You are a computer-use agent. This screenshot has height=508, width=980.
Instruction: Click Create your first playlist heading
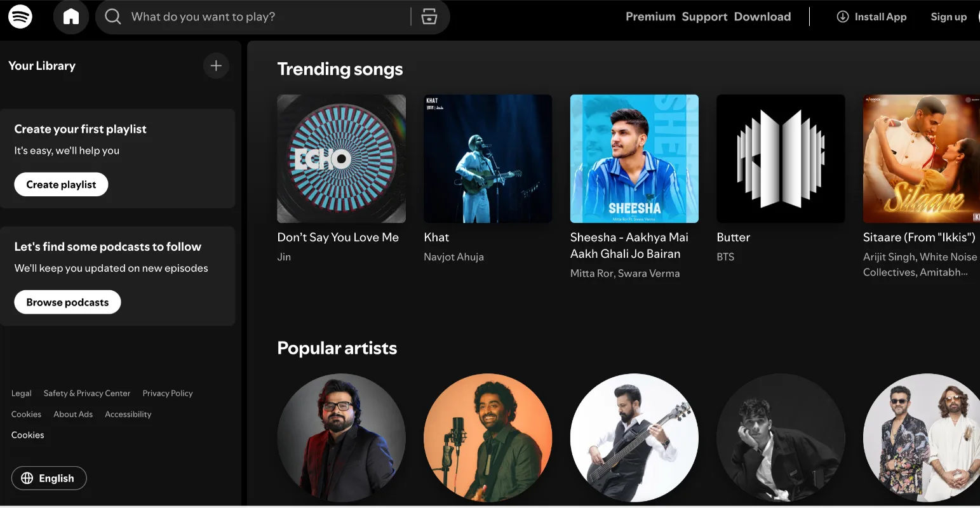point(80,129)
